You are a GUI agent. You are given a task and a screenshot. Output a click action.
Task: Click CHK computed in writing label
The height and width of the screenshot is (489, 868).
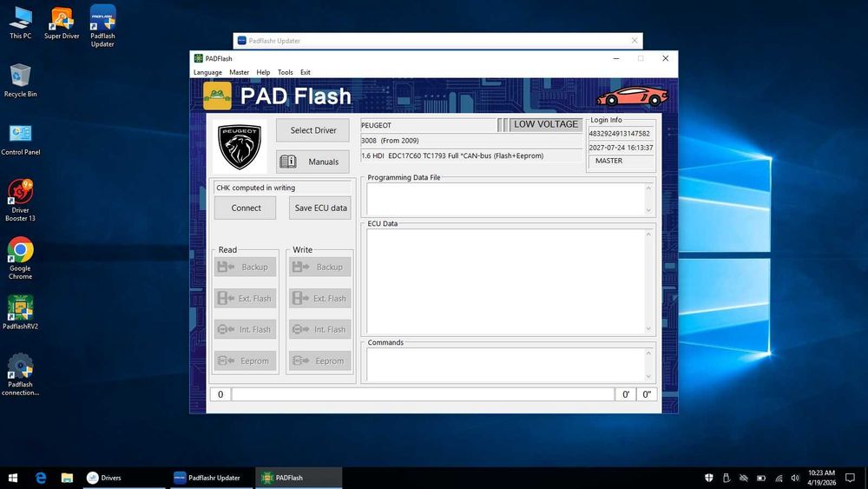pos(256,188)
